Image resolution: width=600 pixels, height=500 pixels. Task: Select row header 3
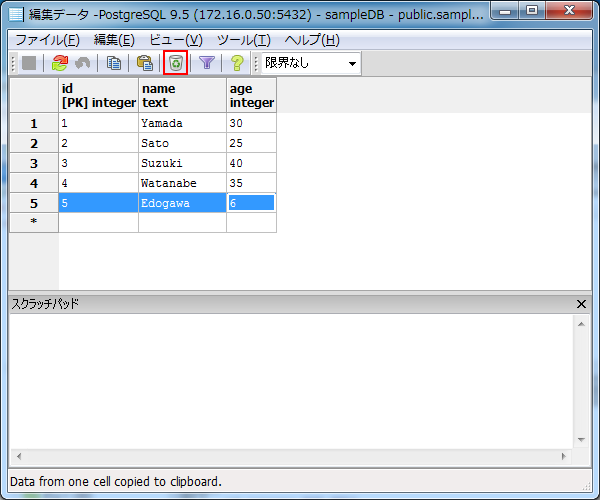click(34, 163)
